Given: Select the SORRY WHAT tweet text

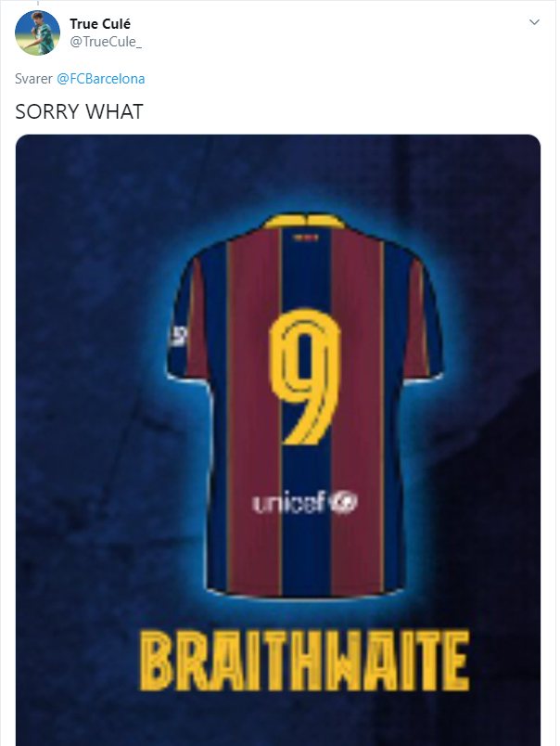Looking at the screenshot, I should [79, 111].
